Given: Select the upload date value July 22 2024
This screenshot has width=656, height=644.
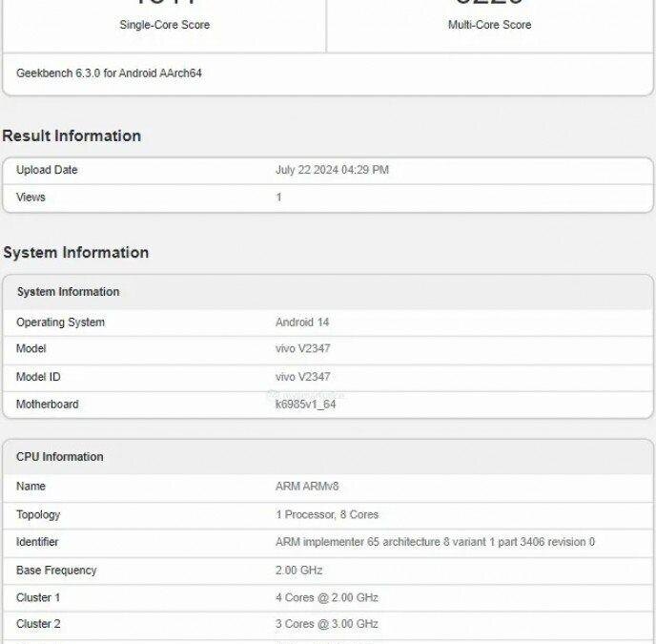Looking at the screenshot, I should (332, 170).
